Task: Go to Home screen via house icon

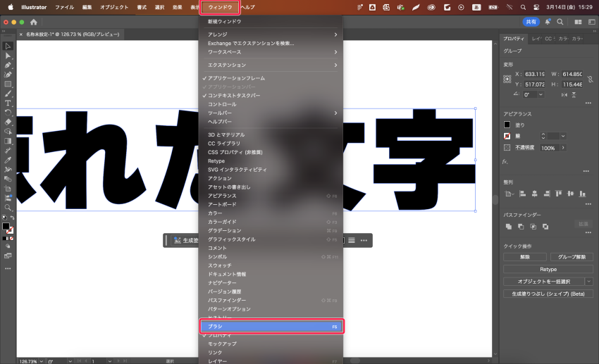Action: click(x=34, y=22)
